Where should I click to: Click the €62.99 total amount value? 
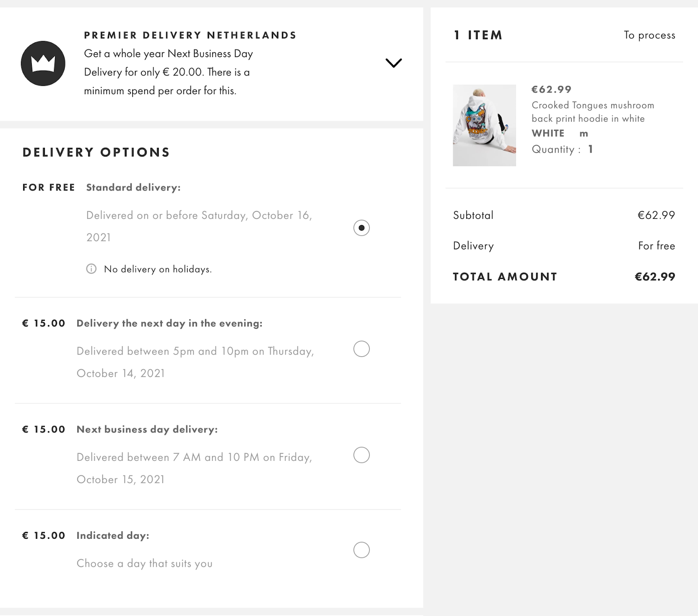[x=654, y=276]
